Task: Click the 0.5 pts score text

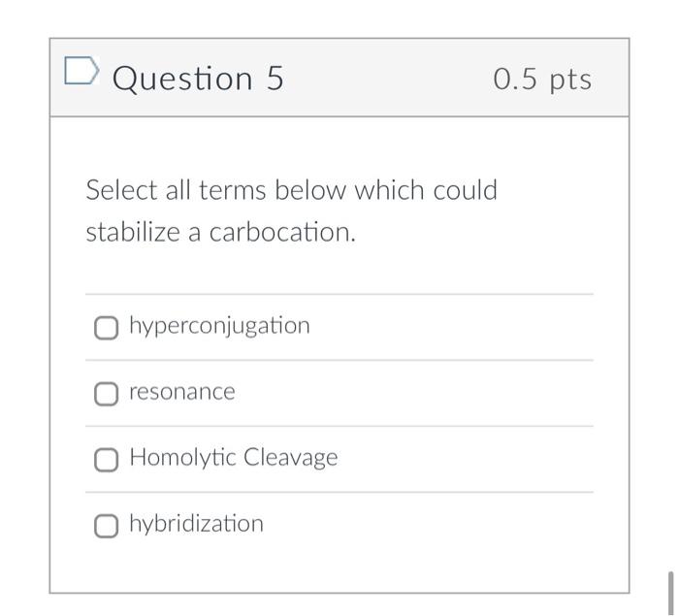Action: 541,79
